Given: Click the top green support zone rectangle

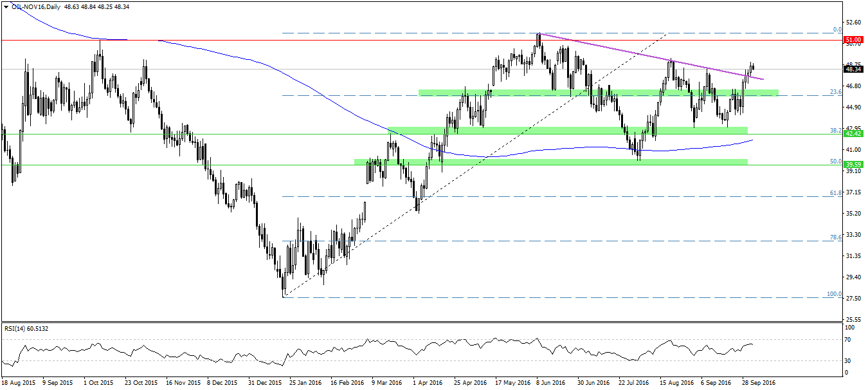Looking at the screenshot, I should pos(598,93).
